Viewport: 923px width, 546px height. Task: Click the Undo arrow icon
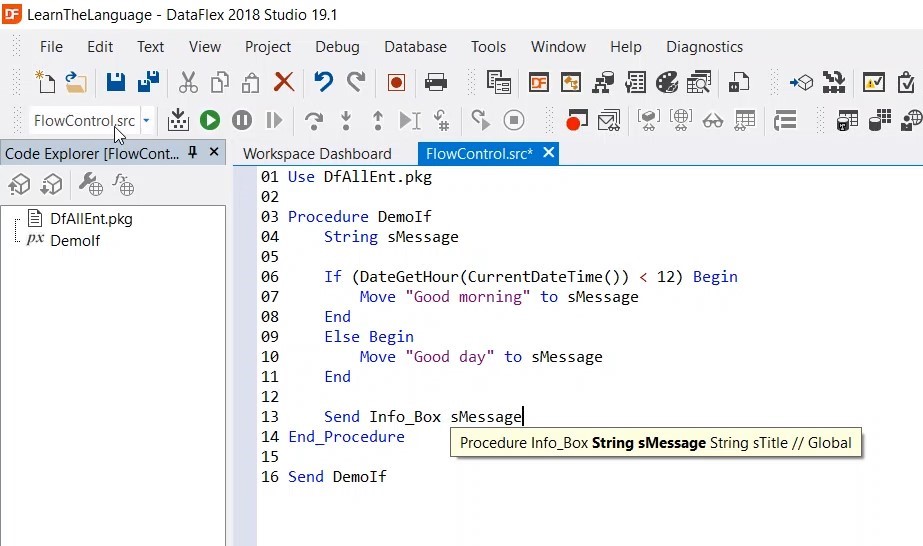[323, 82]
